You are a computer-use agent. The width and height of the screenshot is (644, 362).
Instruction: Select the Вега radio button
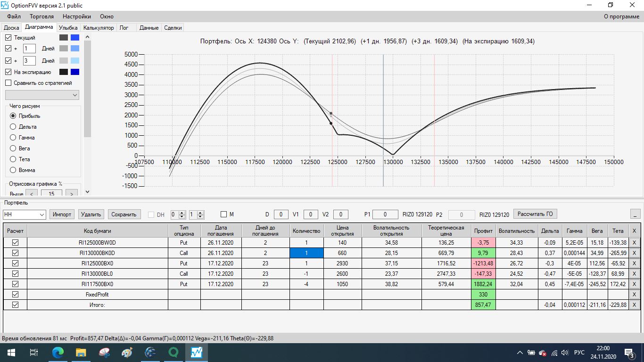(13, 148)
